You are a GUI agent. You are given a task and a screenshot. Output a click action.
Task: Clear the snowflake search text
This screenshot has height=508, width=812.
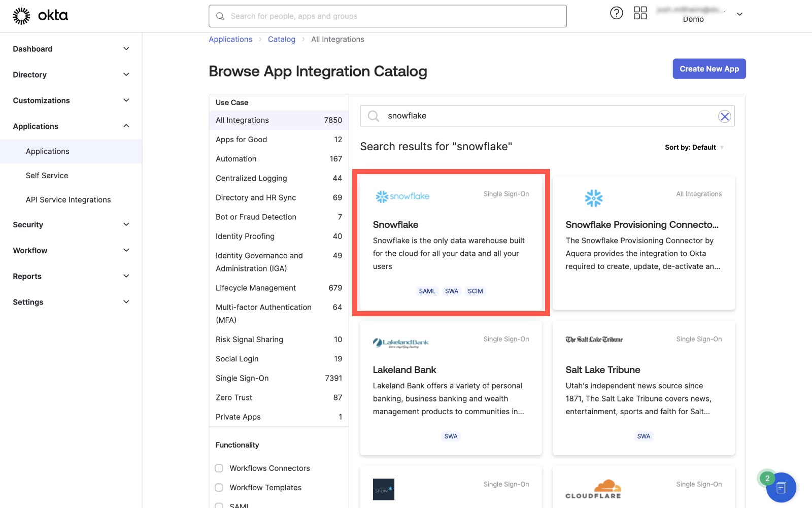point(724,116)
